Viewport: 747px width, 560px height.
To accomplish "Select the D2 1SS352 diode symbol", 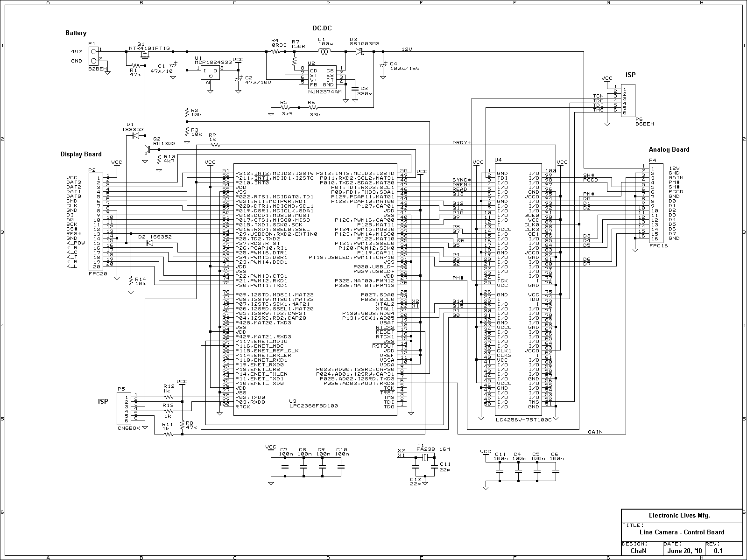I will 150,243.
